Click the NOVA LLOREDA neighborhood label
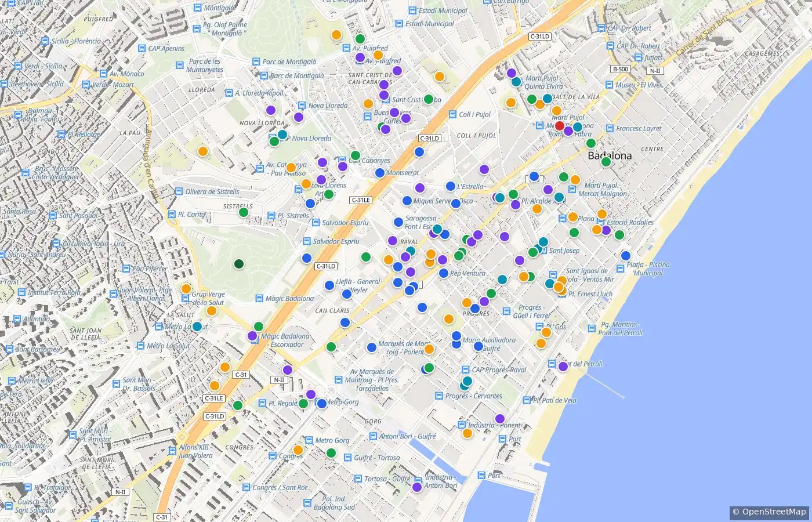The width and height of the screenshot is (812, 522). tap(262, 123)
